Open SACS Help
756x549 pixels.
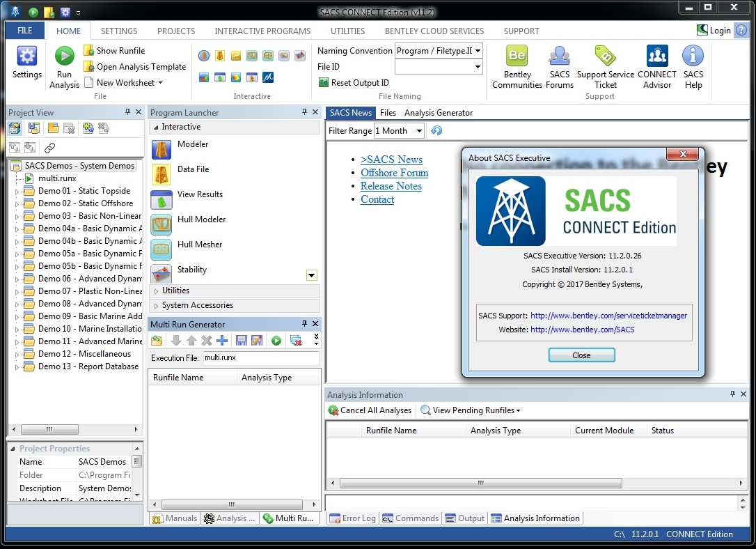(693, 67)
